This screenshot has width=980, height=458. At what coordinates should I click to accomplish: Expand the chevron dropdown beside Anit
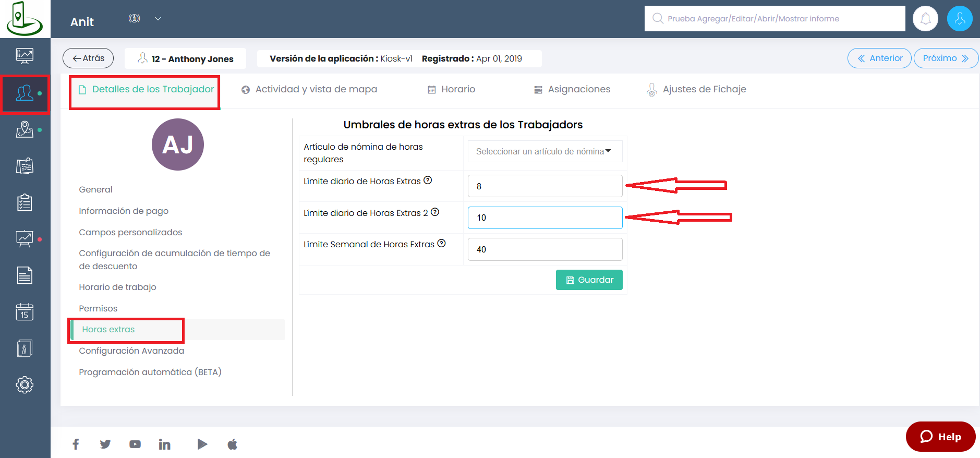click(x=158, y=19)
